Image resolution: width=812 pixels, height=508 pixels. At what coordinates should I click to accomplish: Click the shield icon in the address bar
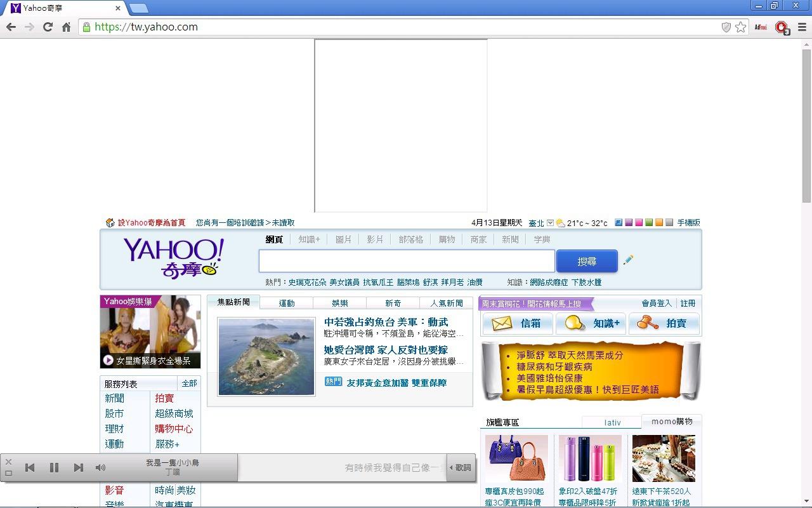click(726, 27)
